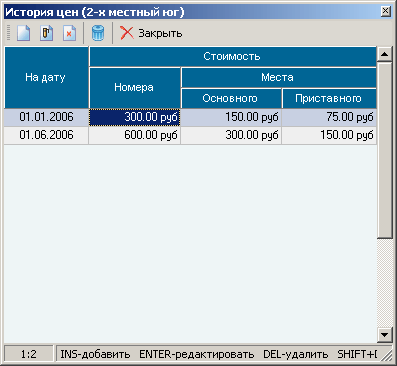
Task: Click DEL-удалить in the status bar
Action: 296,354
